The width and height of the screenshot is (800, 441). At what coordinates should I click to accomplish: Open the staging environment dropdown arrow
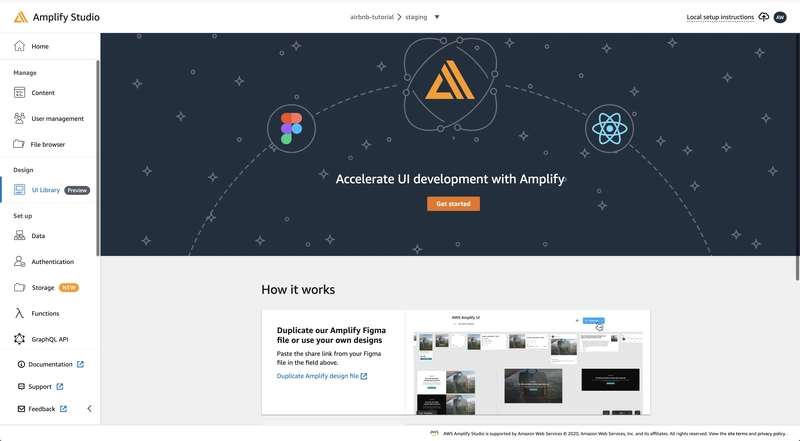point(437,17)
